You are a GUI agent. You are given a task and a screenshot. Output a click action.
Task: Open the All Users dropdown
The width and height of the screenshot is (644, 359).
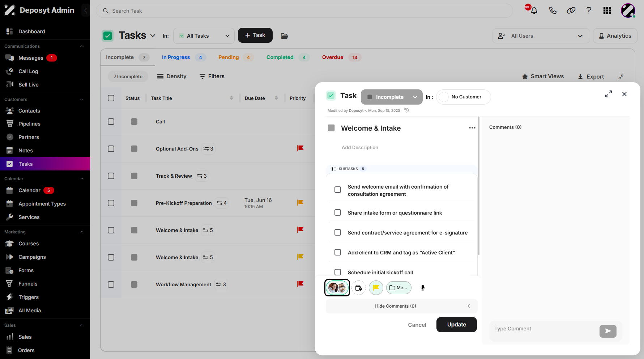click(541, 36)
